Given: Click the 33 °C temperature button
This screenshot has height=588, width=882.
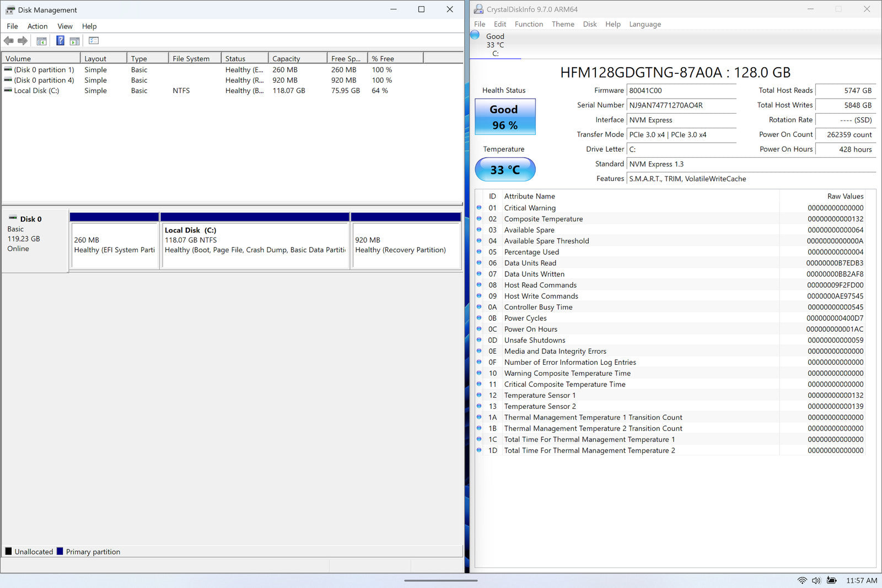Looking at the screenshot, I should click(x=505, y=169).
